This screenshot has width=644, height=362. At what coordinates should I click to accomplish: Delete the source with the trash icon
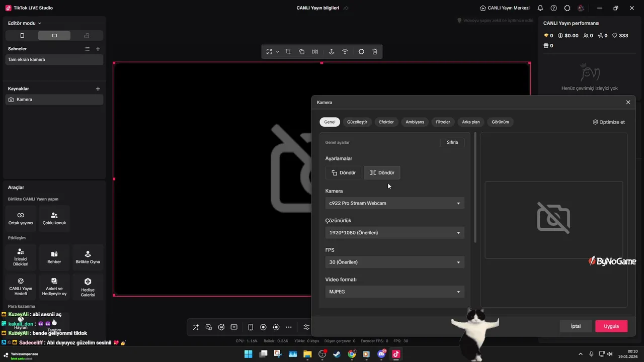[375, 52]
